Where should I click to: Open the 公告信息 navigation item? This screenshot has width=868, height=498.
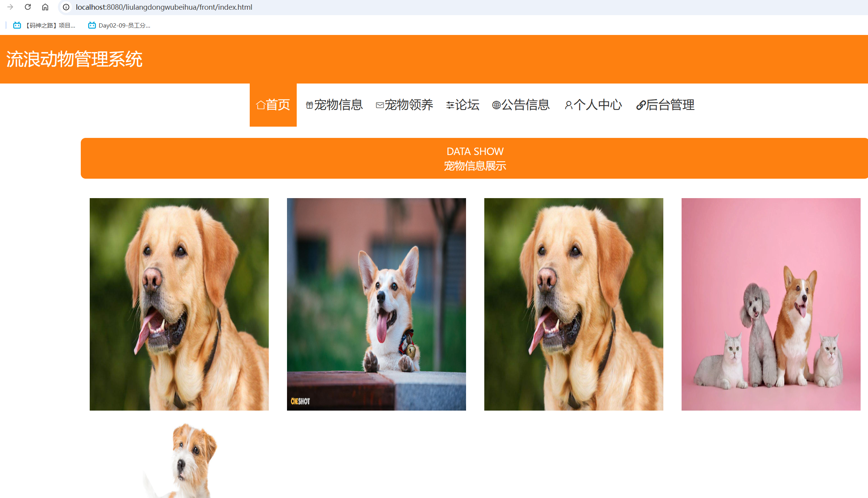tap(526, 104)
